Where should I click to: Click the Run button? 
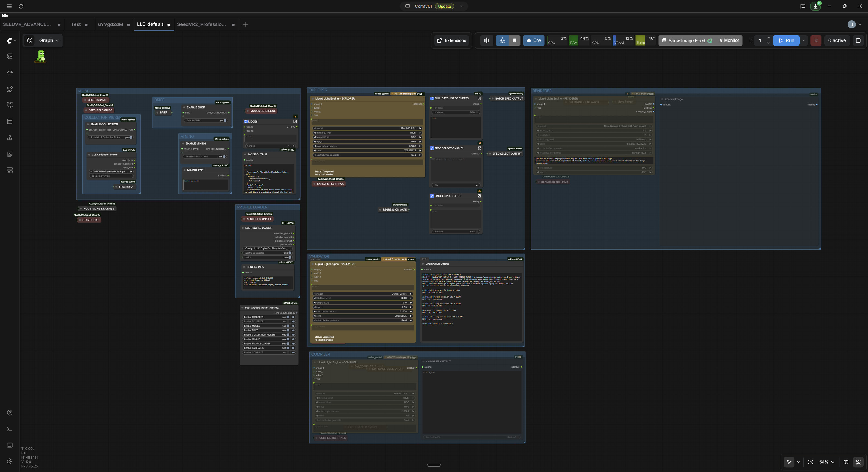click(786, 40)
